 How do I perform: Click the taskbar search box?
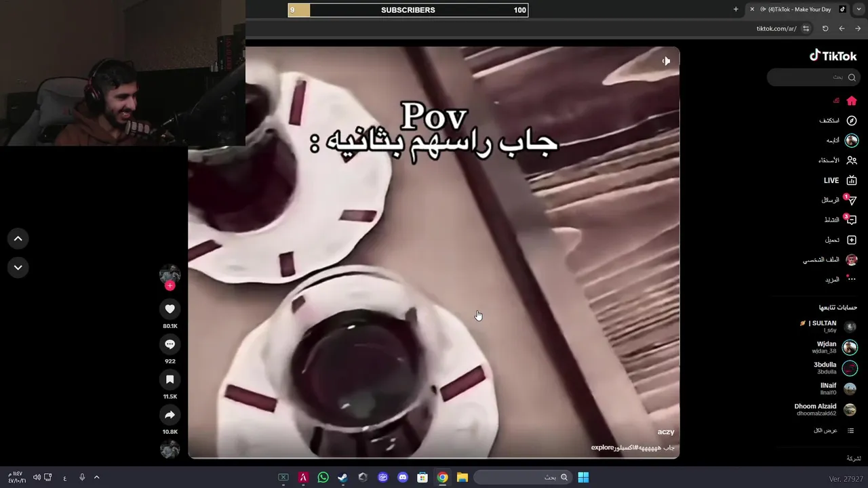coord(522,477)
